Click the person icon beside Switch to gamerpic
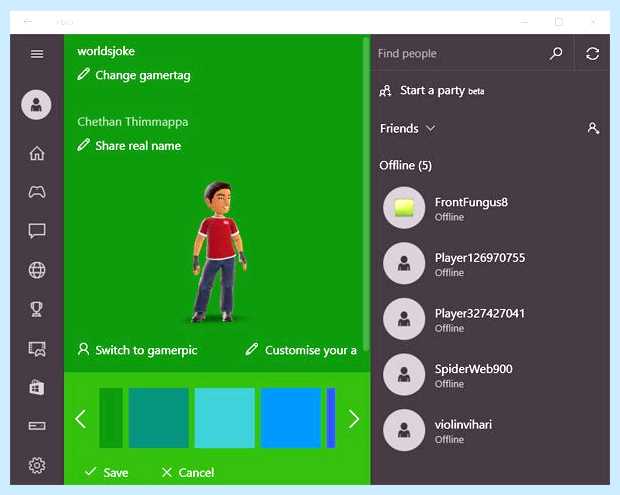 point(83,350)
